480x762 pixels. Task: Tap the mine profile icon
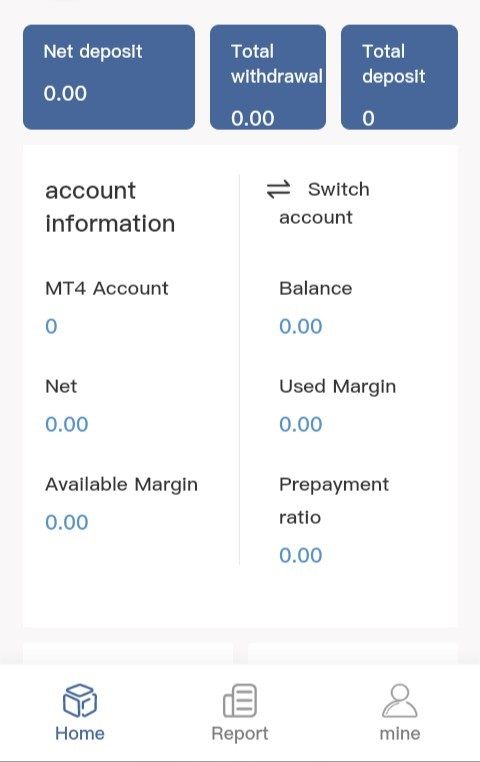400,700
